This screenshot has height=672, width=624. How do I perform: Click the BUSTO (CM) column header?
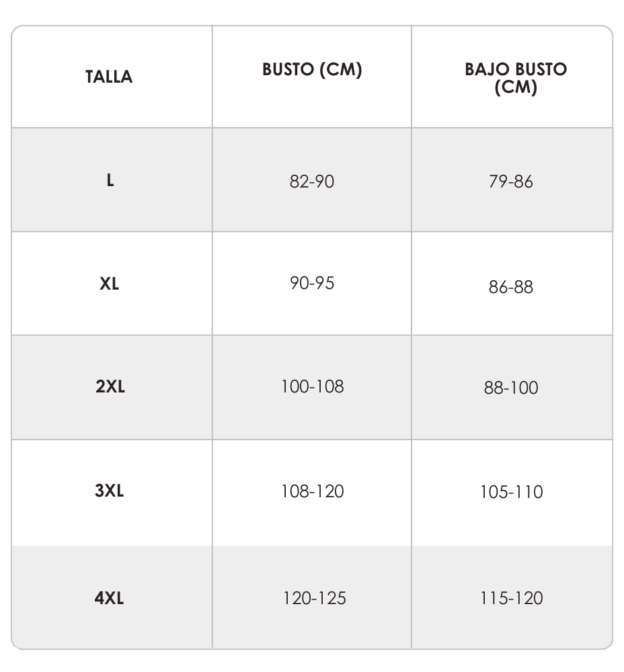point(312,69)
